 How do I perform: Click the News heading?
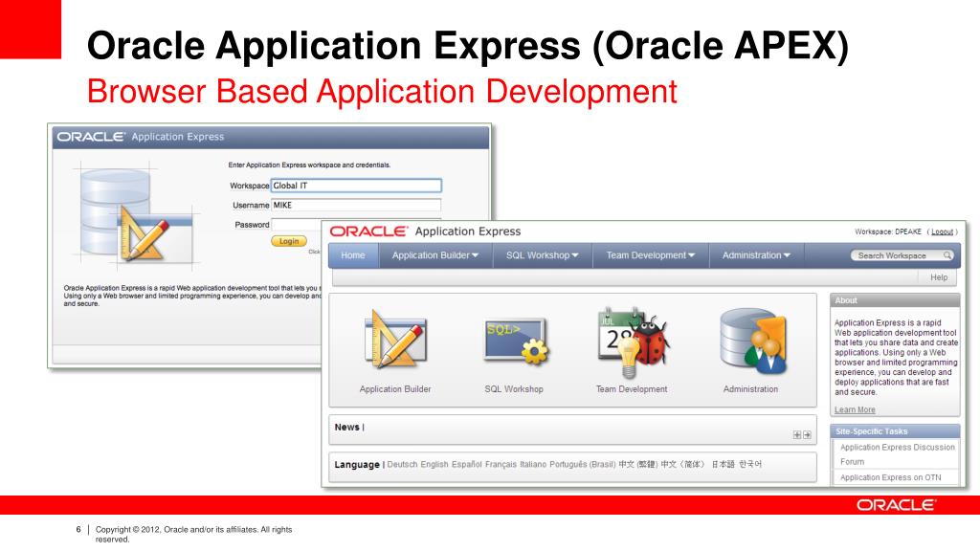click(346, 428)
